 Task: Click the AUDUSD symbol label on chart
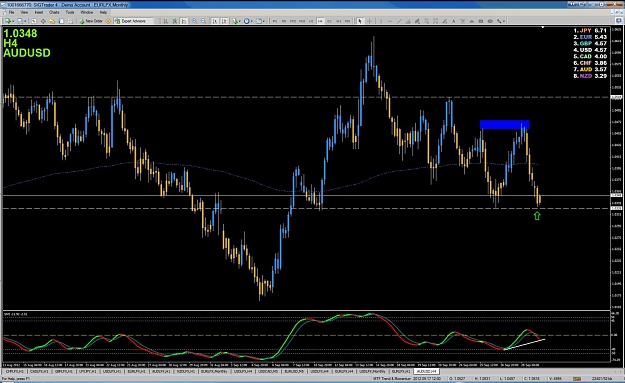coord(27,53)
